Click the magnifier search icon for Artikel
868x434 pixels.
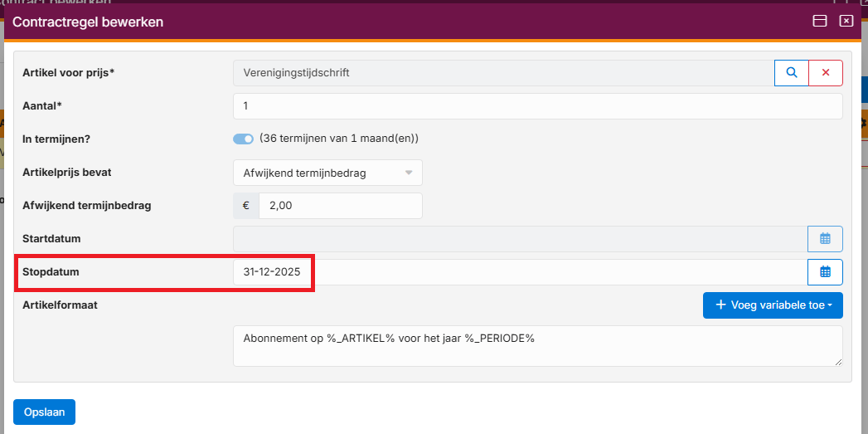tap(792, 73)
